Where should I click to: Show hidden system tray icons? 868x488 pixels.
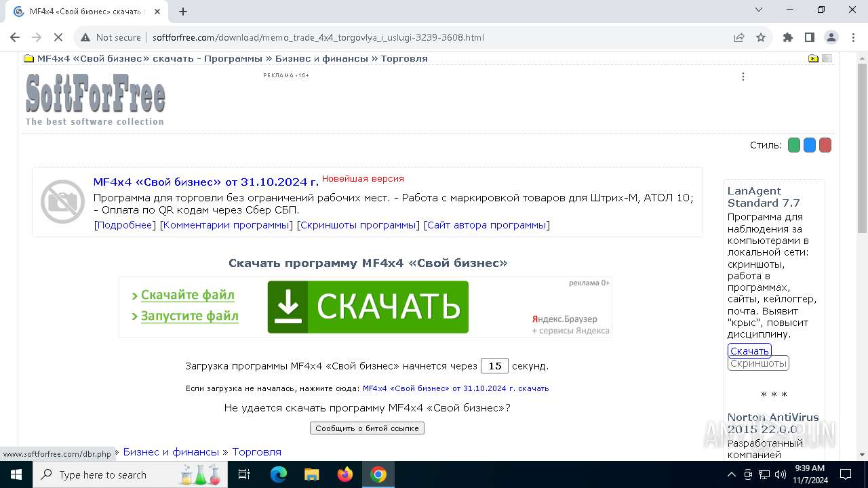coord(731,474)
